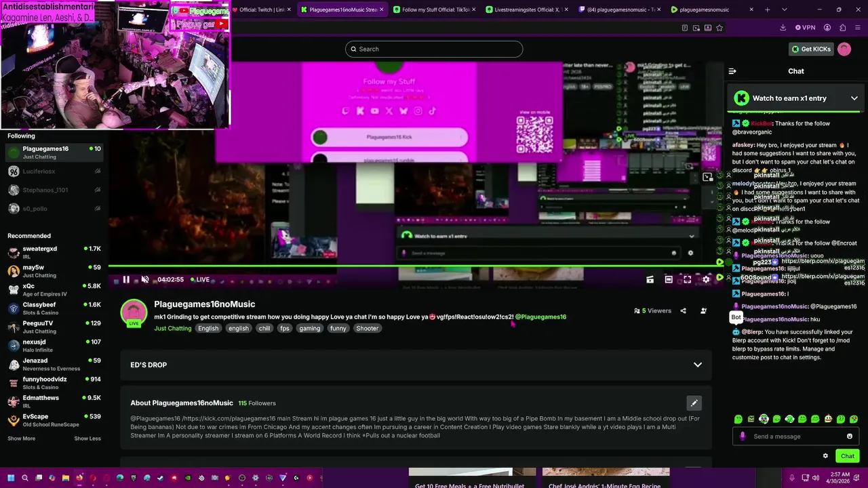Open Windows Start menu
Viewport: 868px width, 488px height.
coord(11,478)
